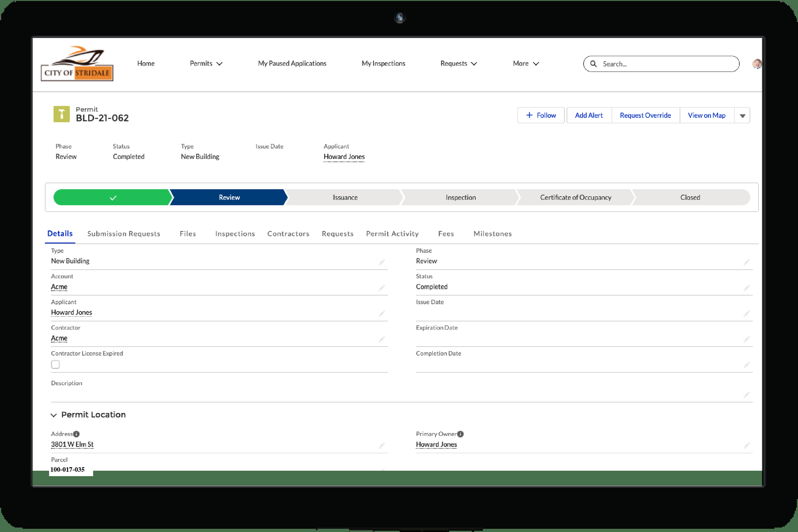Select the Issuance stage in path
The height and width of the screenshot is (532, 798).
tap(345, 197)
